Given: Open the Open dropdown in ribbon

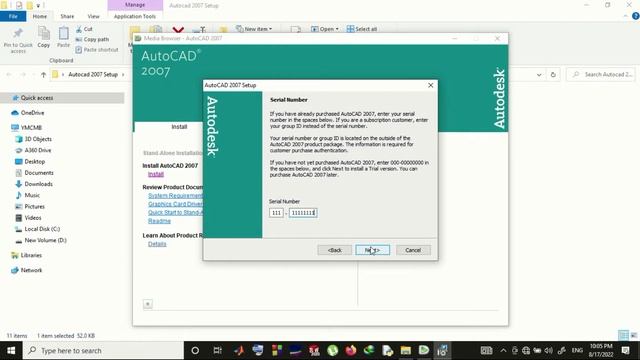Looking at the screenshot, I should coord(325,29).
